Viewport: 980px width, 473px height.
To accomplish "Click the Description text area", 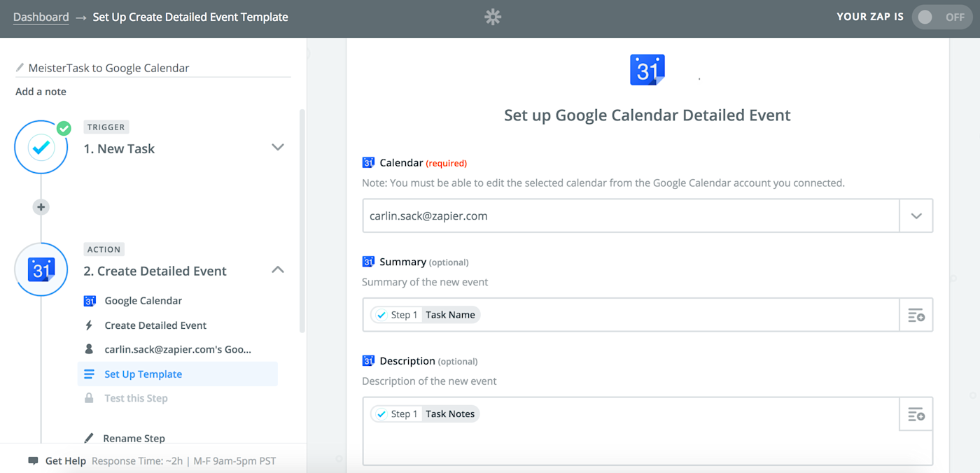I will point(631,431).
